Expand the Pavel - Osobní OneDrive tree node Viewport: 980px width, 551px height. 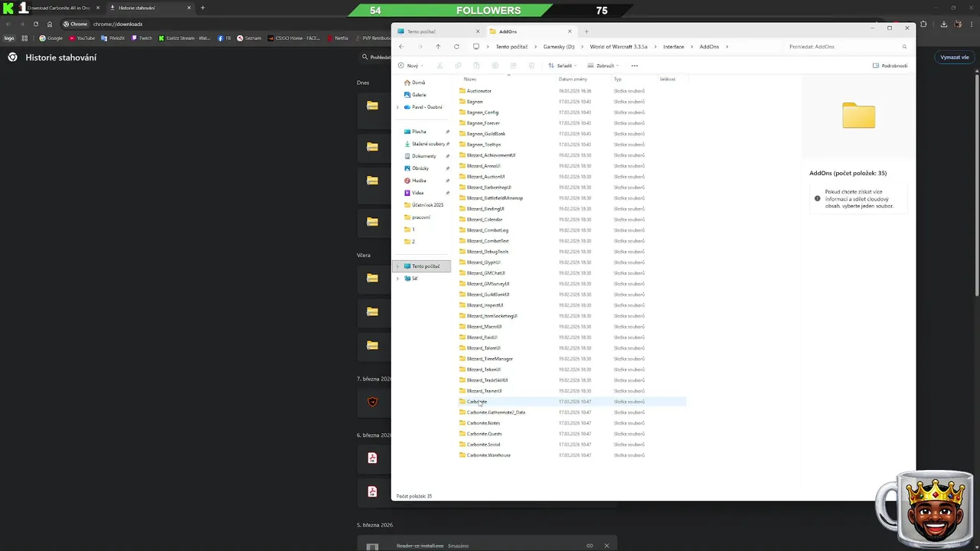pyautogui.click(x=397, y=107)
